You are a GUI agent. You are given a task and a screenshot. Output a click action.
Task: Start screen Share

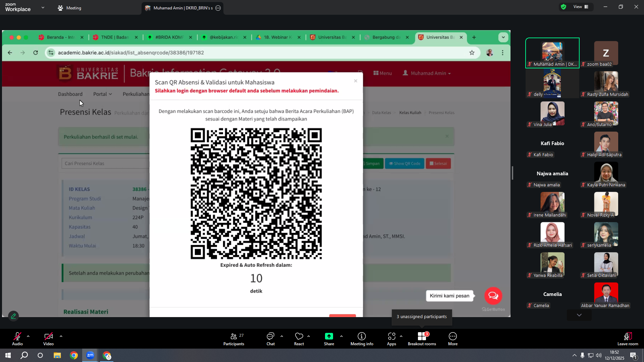coord(329,339)
